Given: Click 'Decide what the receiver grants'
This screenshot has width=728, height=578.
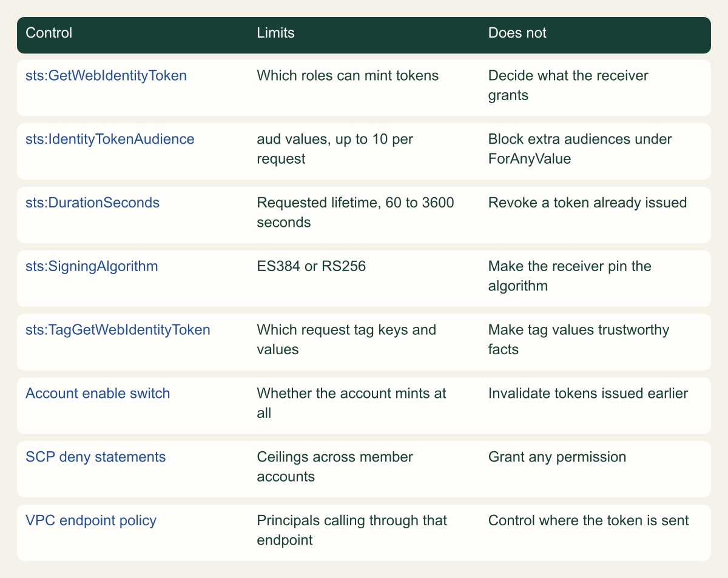Looking at the screenshot, I should (x=568, y=85).
